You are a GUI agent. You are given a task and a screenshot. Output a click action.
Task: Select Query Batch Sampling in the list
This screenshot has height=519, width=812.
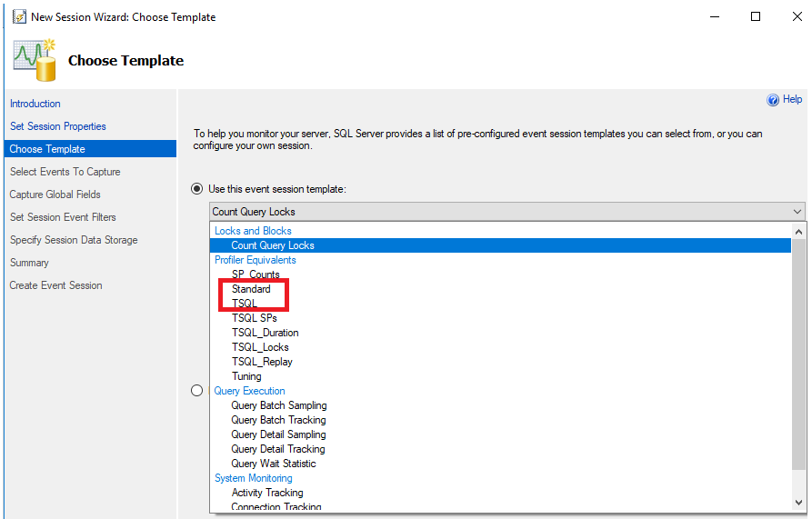click(x=278, y=405)
